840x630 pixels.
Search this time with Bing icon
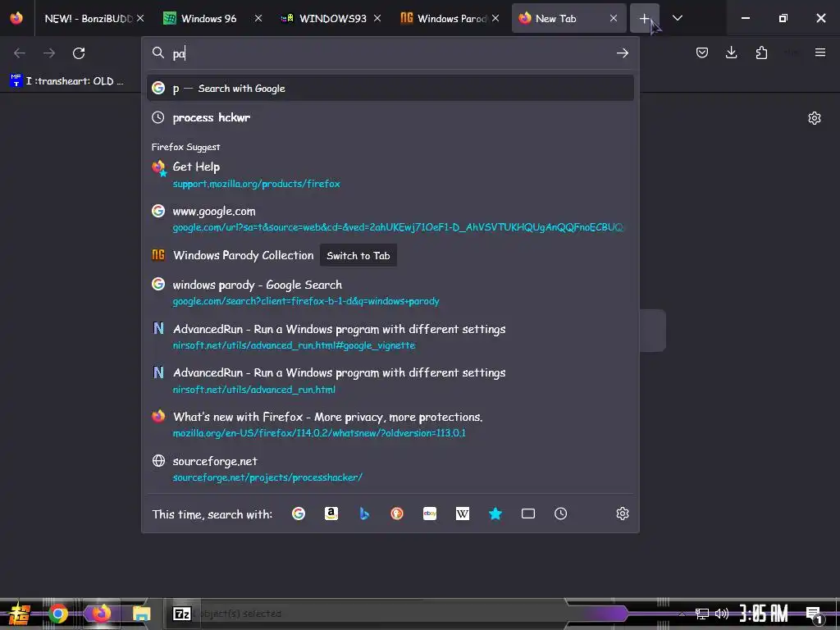[364, 514]
